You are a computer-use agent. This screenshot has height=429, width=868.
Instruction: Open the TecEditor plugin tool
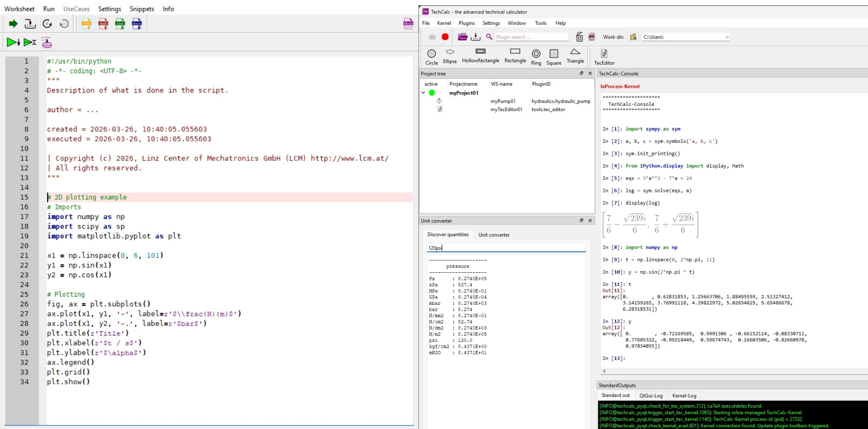604,57
